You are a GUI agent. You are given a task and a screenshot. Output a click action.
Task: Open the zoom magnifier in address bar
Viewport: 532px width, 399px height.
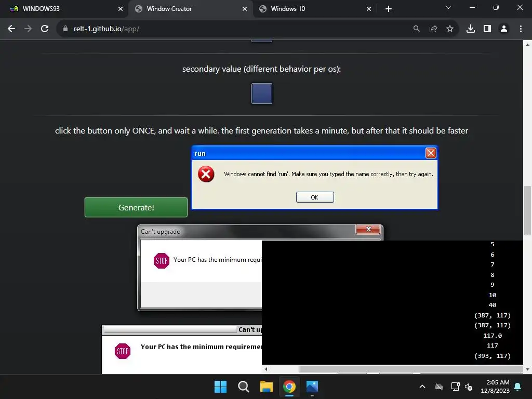(x=416, y=29)
